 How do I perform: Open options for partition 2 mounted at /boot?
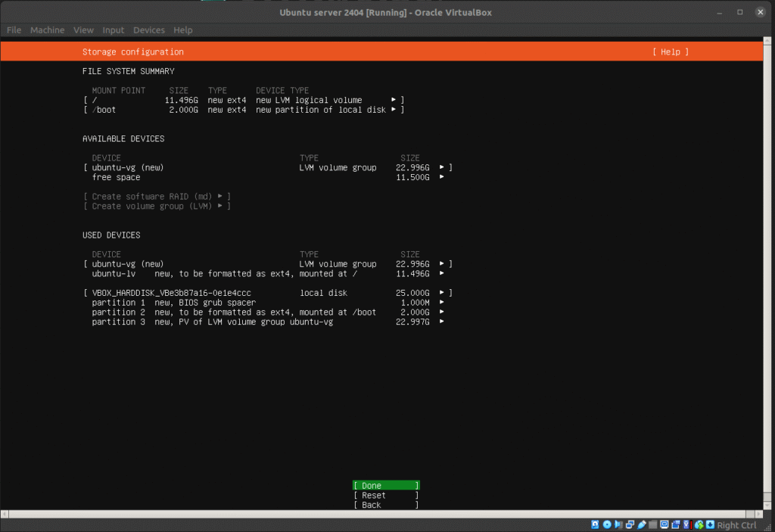click(x=441, y=312)
